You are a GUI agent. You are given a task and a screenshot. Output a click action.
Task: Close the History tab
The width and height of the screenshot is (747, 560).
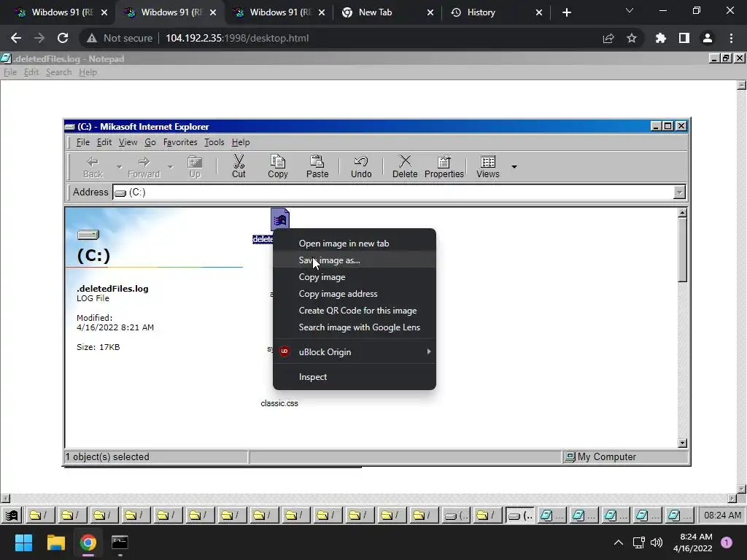539,12
